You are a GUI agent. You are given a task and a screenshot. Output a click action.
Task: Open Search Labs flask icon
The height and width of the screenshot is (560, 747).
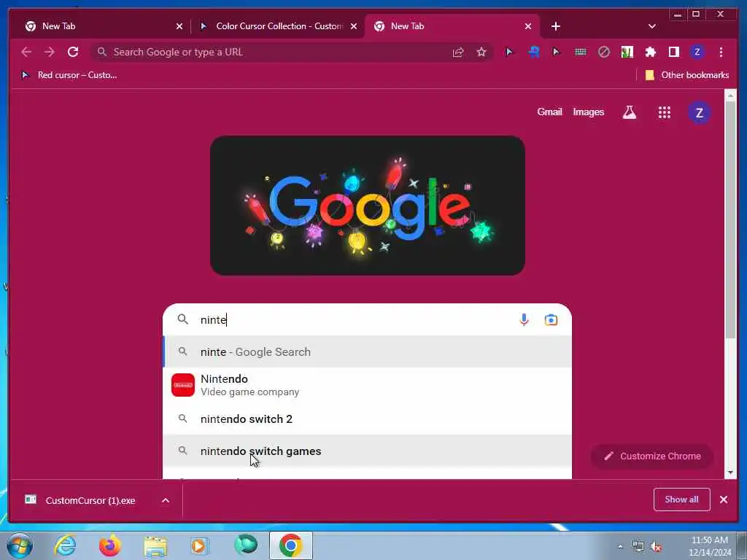630,112
